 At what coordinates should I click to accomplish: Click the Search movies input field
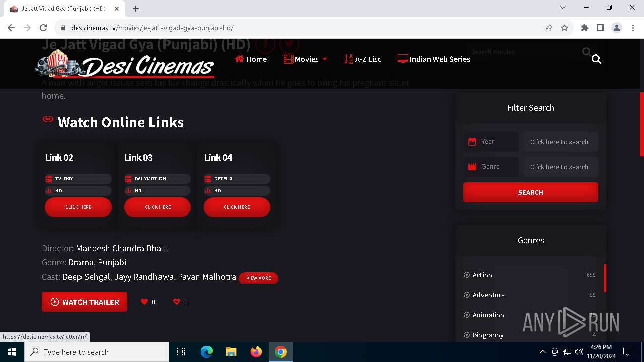point(523,52)
